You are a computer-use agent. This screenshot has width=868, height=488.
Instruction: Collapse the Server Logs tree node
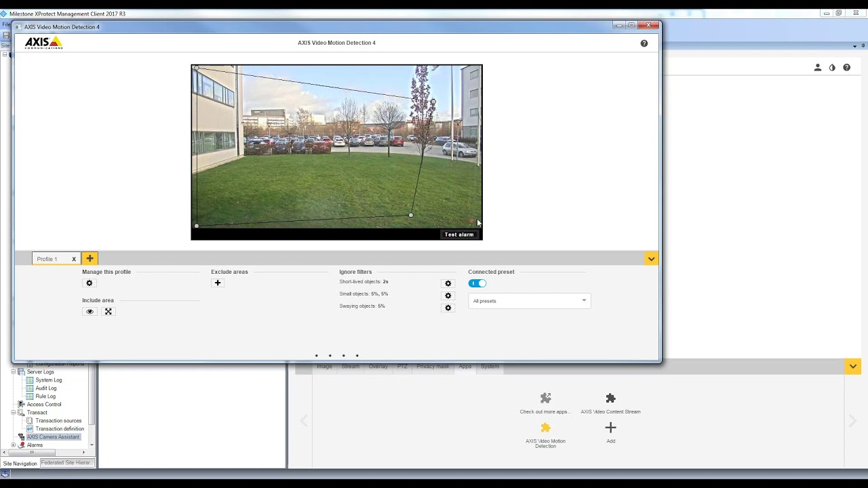click(14, 372)
